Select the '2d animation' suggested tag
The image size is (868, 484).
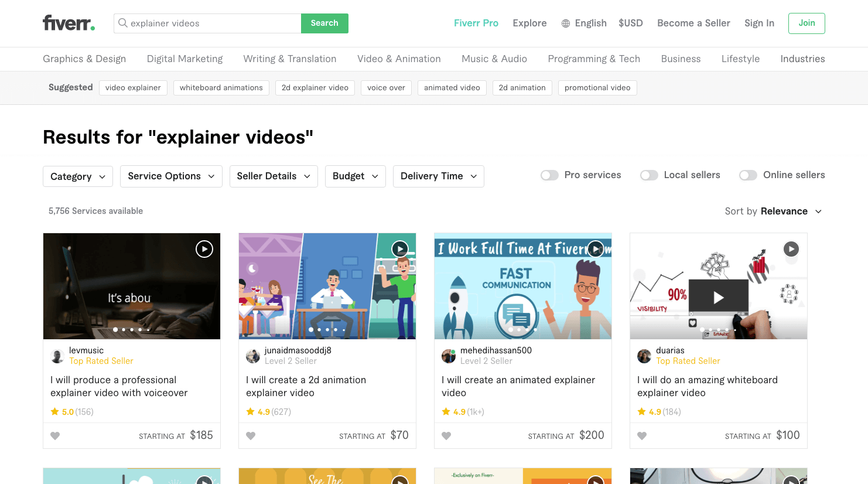click(x=522, y=88)
